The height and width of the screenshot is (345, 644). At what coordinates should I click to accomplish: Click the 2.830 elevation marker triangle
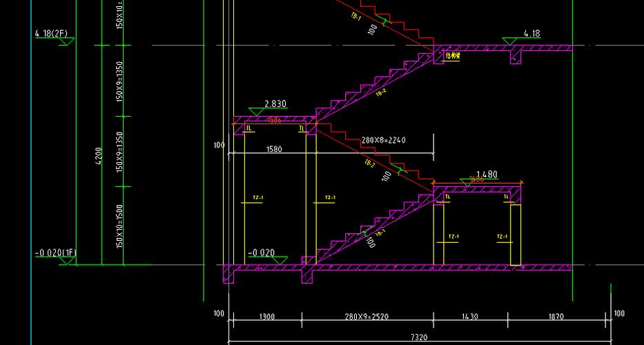pos(257,112)
